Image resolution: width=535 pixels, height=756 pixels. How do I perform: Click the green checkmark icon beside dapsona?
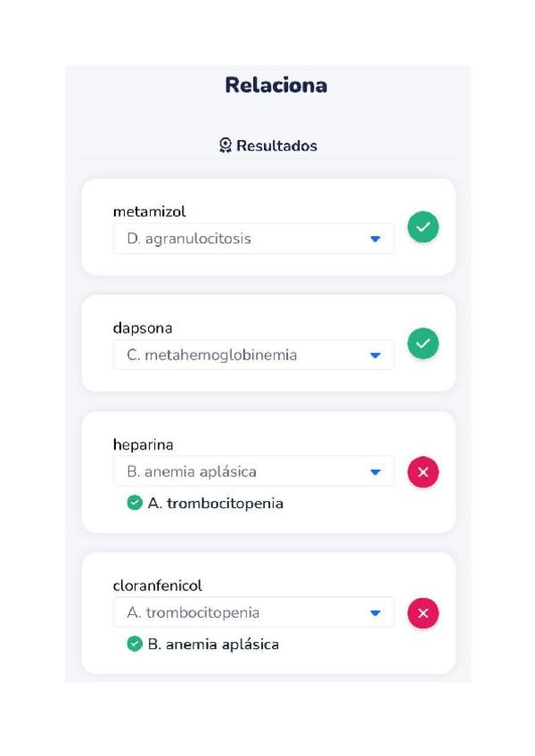pos(423,343)
